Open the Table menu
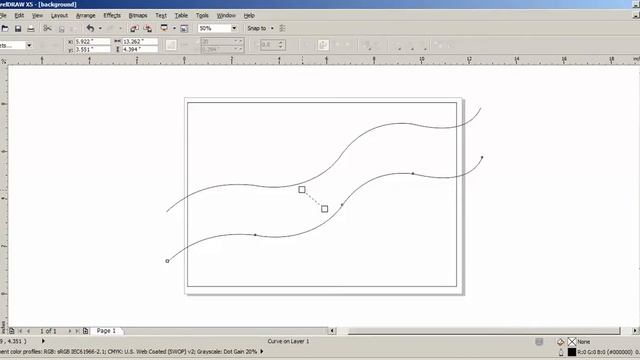The image size is (640, 360). coord(181,16)
